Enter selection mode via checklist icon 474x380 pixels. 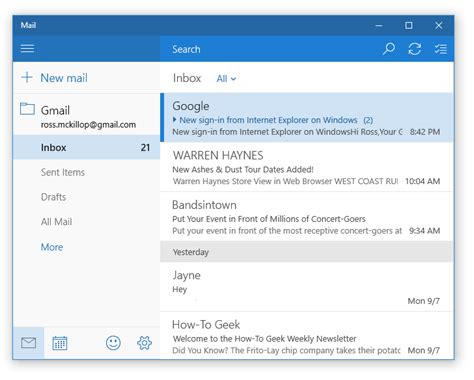click(440, 49)
